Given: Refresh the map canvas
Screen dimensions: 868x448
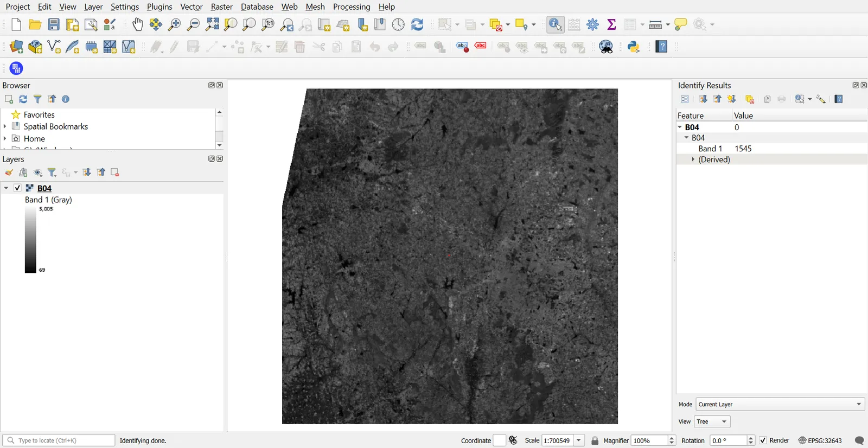Looking at the screenshot, I should [417, 24].
